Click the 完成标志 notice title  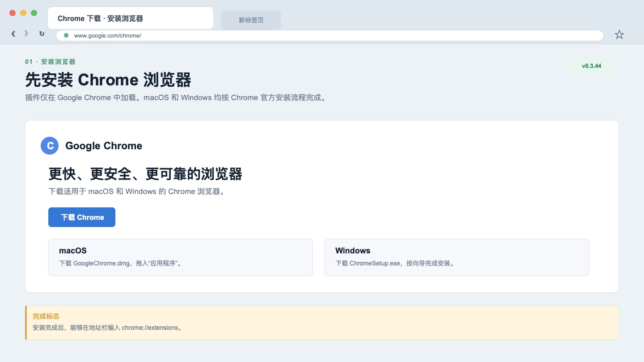46,316
